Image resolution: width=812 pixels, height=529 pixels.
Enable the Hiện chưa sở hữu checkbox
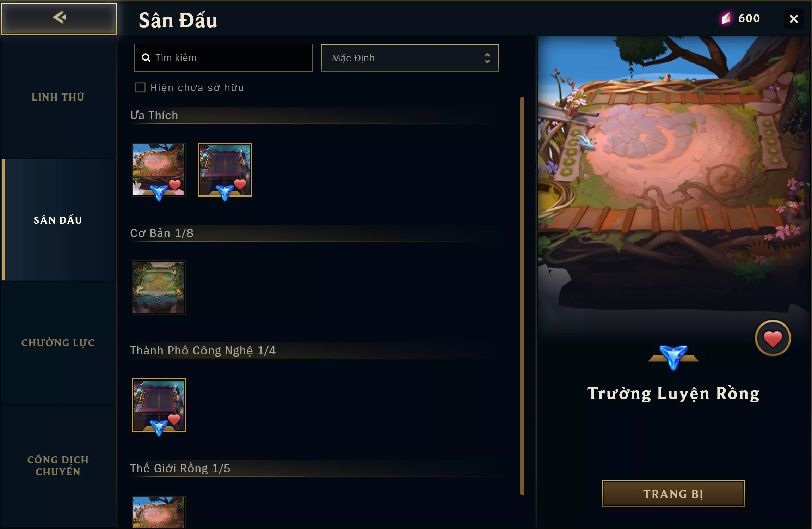pyautogui.click(x=140, y=87)
